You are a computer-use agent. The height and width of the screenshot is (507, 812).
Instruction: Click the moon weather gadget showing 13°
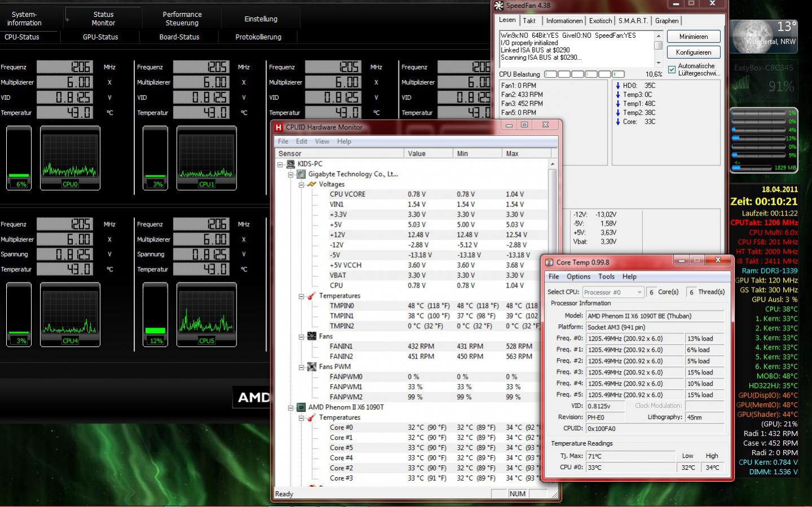[x=764, y=37]
